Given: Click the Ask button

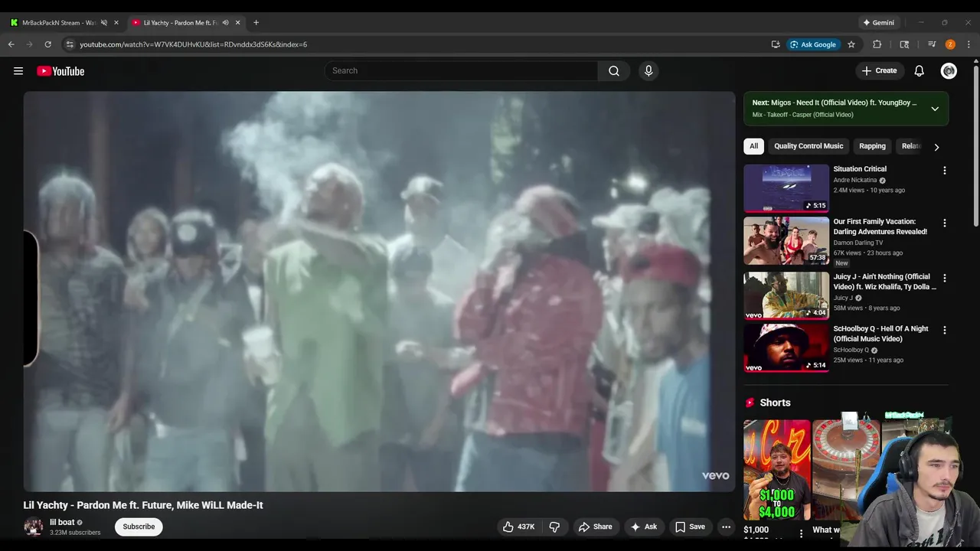Looking at the screenshot, I should 643,527.
